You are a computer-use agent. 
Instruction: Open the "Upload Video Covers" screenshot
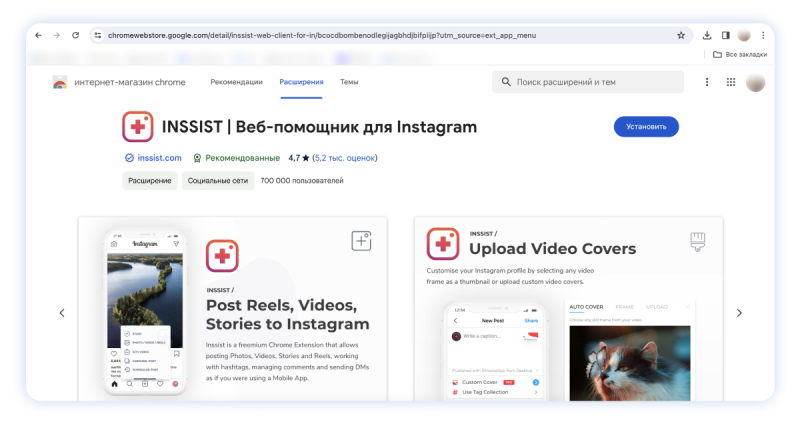(x=569, y=309)
